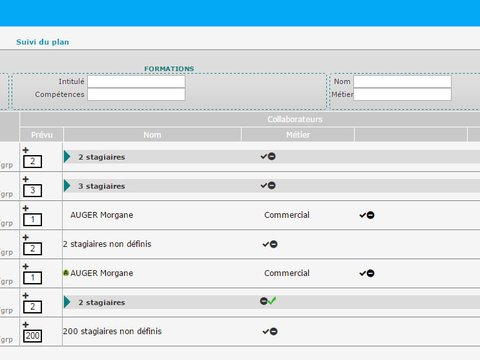Click the minus circle in the 200 stagiaires non définis row
The height and width of the screenshot is (360, 480).
(x=273, y=331)
